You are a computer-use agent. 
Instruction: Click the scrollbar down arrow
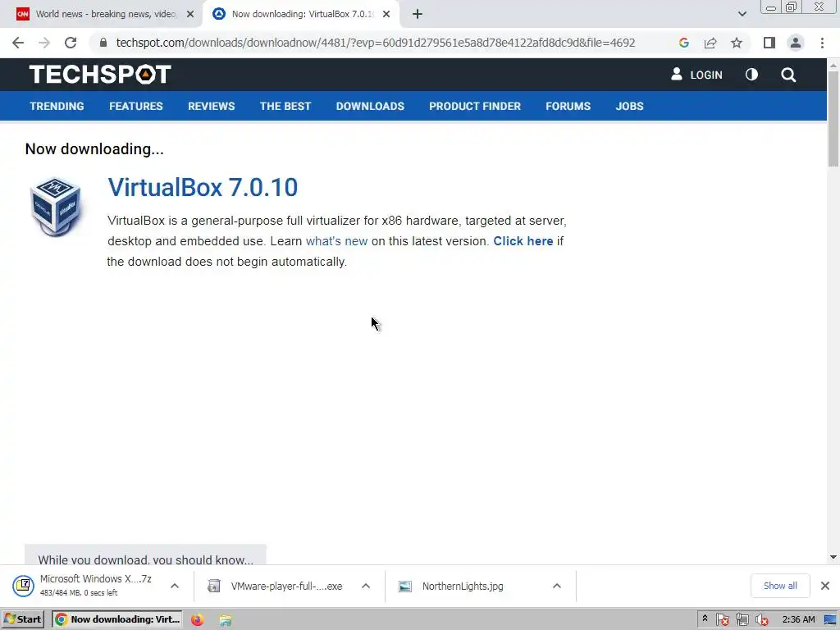tap(833, 557)
